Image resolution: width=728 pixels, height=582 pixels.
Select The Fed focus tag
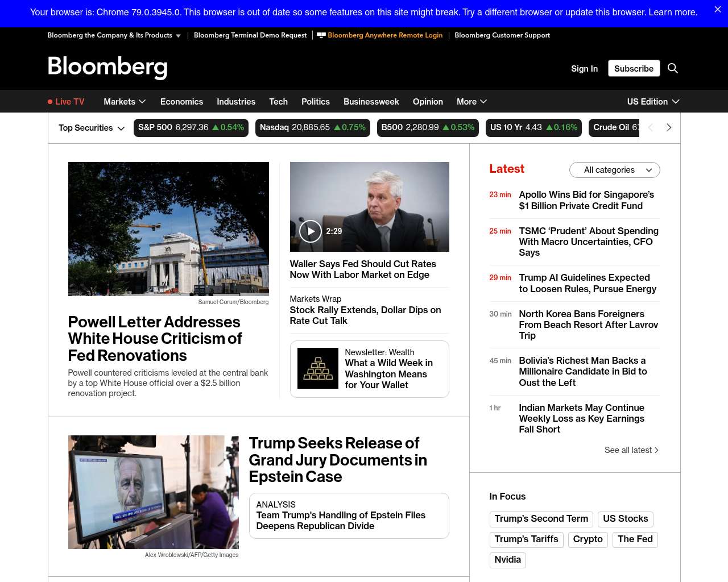pyautogui.click(x=635, y=539)
